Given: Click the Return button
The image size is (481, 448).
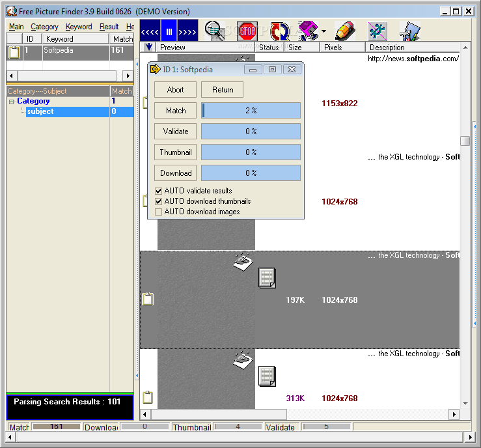Looking at the screenshot, I should 223,90.
